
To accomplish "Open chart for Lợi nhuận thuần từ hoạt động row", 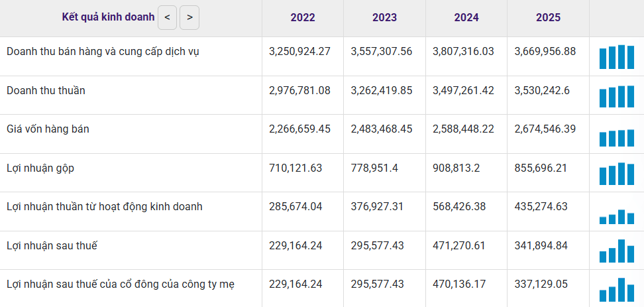I will click(616, 217).
